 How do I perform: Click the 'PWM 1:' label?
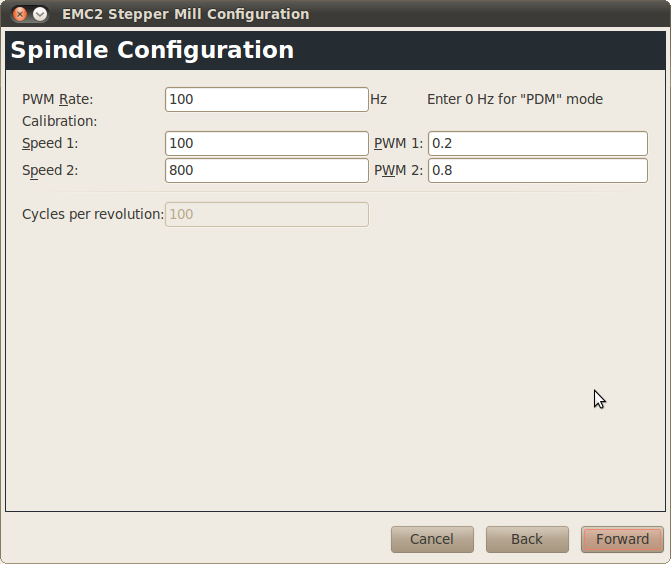click(x=398, y=144)
